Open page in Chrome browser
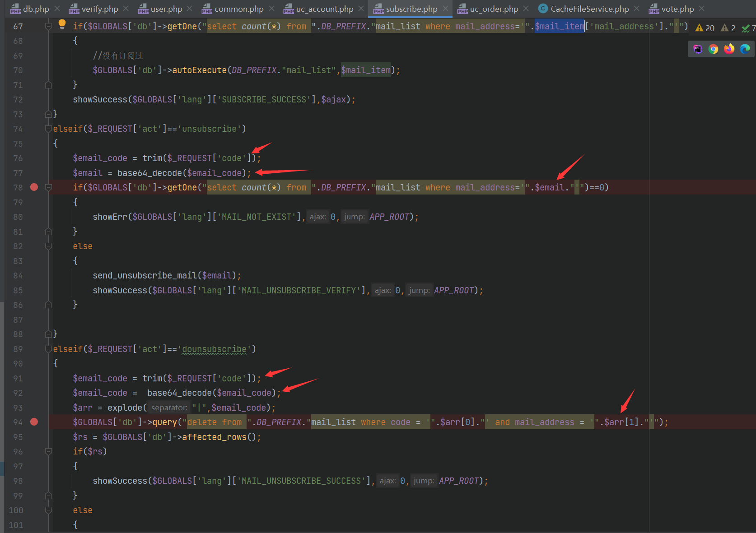Image resolution: width=756 pixels, height=533 pixels. (713, 49)
